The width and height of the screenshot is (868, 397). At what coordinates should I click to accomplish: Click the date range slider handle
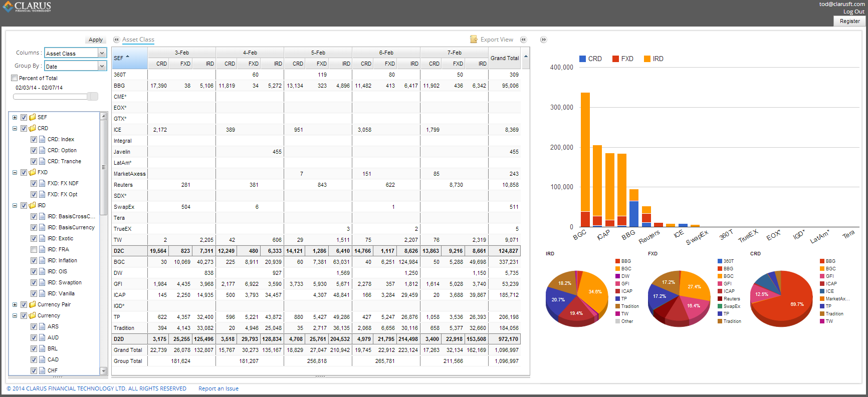click(92, 96)
